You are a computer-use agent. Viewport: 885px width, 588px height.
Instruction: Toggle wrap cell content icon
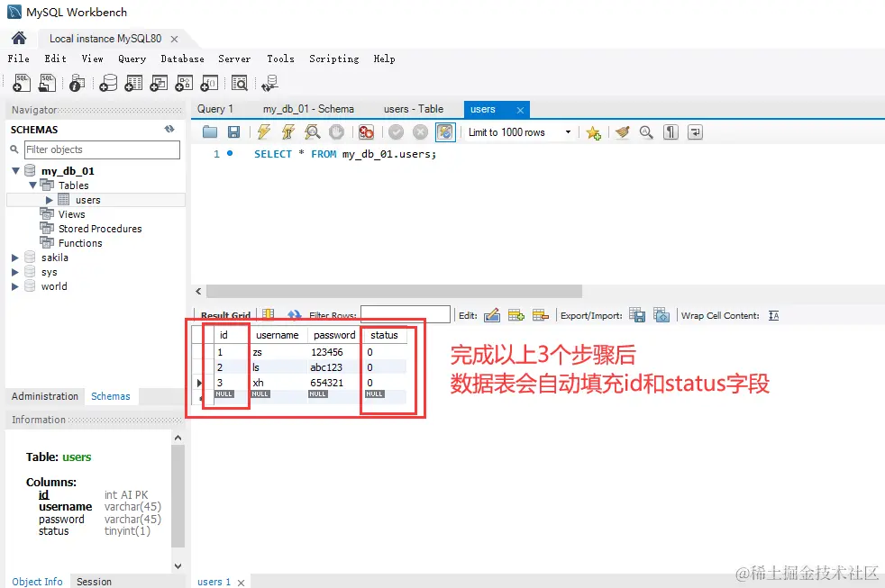[774, 316]
